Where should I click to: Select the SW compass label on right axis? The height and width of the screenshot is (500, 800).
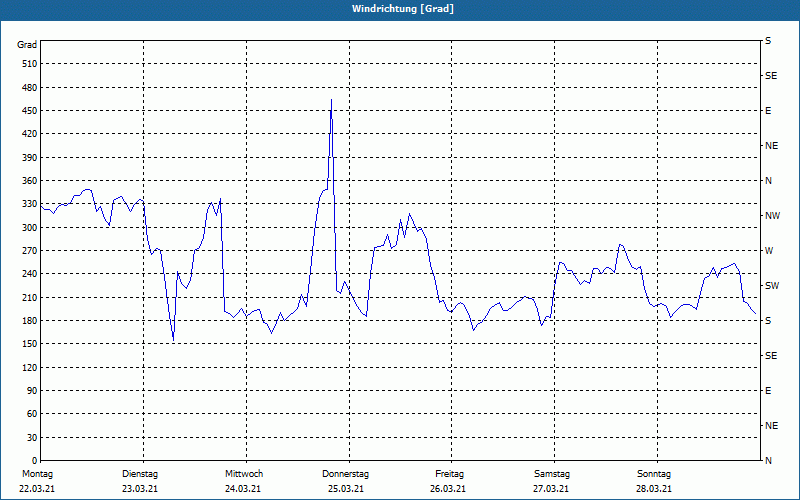tap(771, 286)
